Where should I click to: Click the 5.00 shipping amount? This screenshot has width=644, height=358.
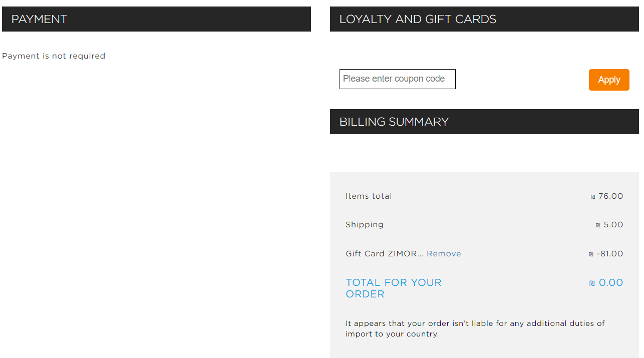coord(613,225)
